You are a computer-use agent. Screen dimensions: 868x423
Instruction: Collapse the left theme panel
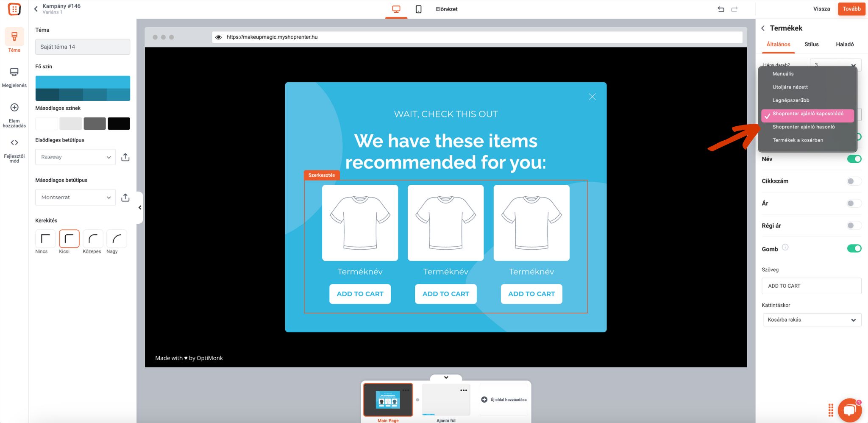[x=140, y=208]
